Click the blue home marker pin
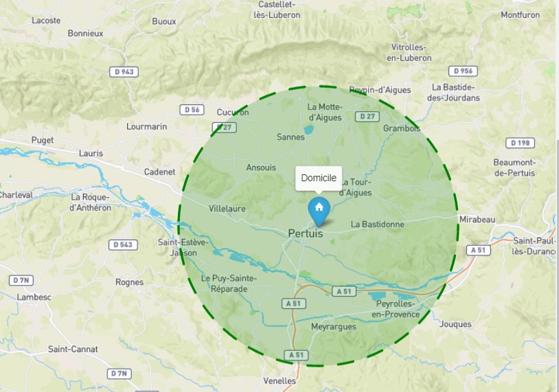 (319, 211)
